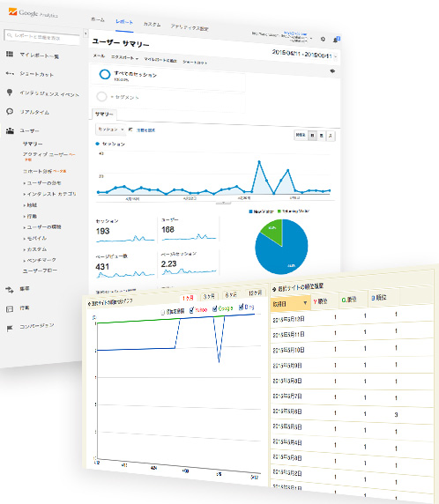Open 集客 acquisition arrows icon
The height and width of the screenshot is (504, 439).
[10, 290]
